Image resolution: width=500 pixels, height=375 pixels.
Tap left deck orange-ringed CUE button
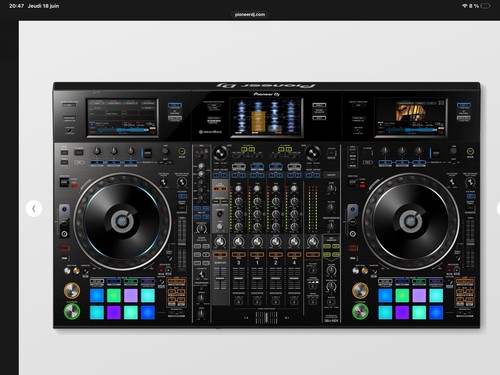[x=72, y=291]
